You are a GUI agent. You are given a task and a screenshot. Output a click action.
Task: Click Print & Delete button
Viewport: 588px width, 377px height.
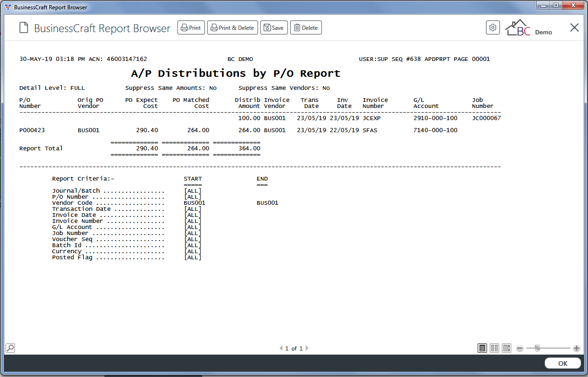[232, 28]
